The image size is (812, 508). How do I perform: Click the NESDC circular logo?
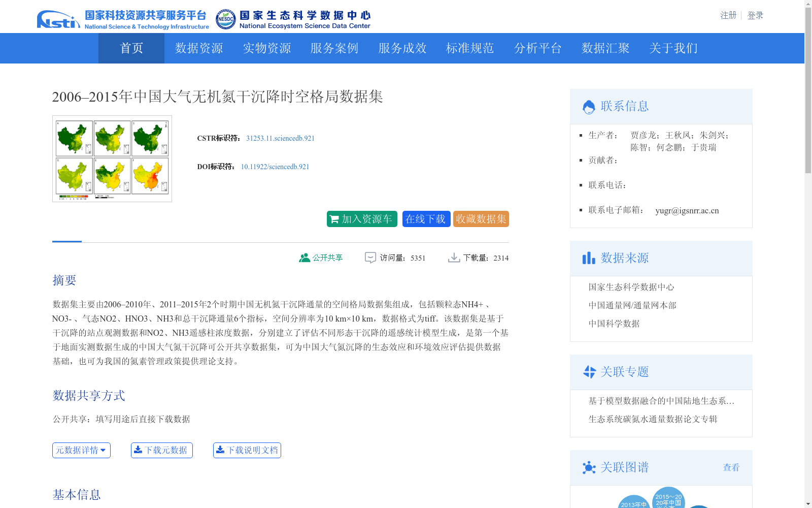[x=225, y=20]
